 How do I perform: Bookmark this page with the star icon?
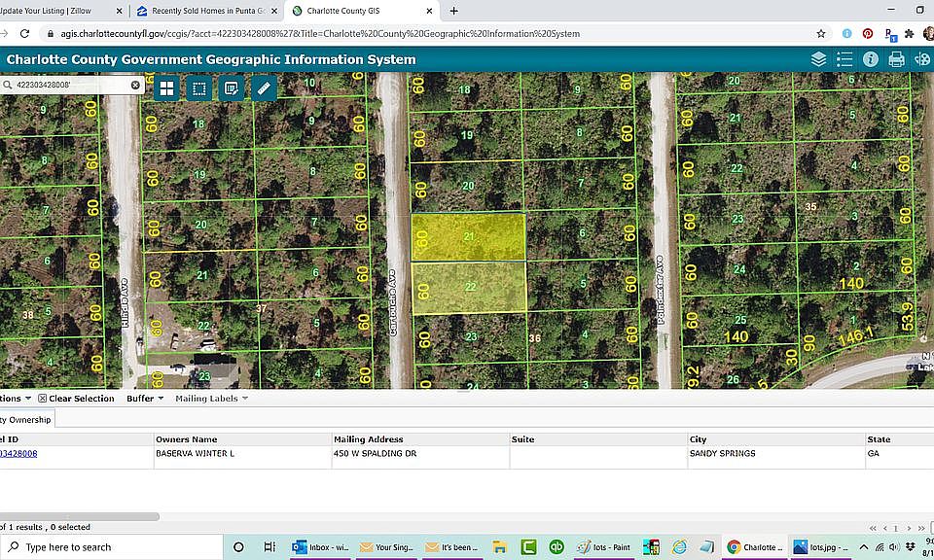pos(821,33)
